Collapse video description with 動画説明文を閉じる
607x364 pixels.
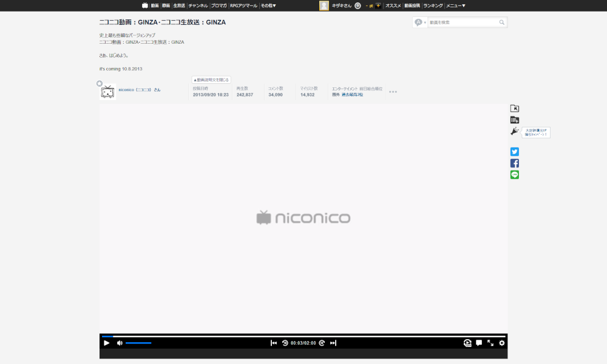211,79
